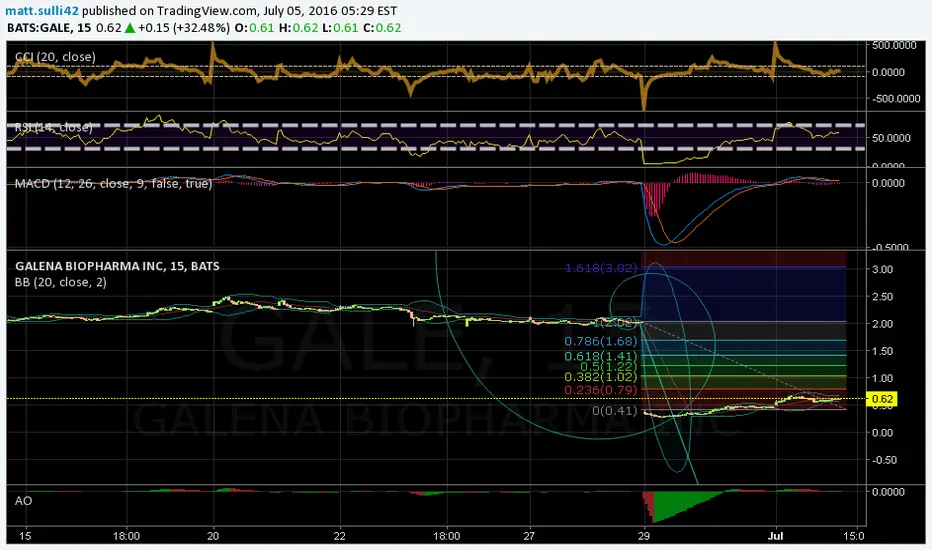Select the AO indicator label
The image size is (932, 550).
tap(23, 501)
